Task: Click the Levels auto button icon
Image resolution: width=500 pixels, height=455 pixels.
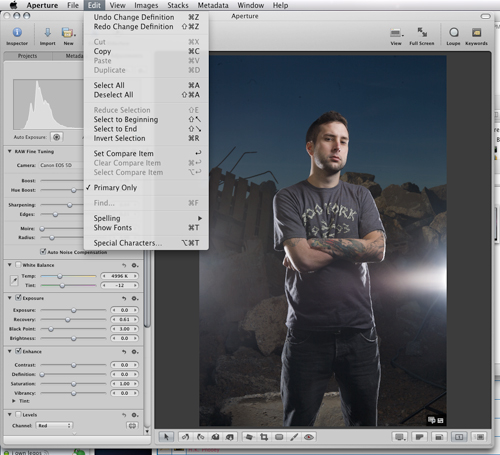Action: 132,426
